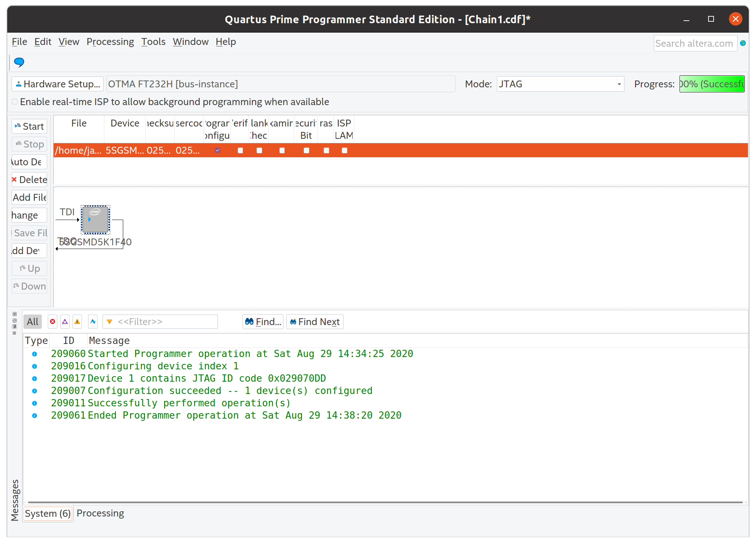Click the Find button in messages
This screenshot has width=756, height=544.
[x=263, y=321]
